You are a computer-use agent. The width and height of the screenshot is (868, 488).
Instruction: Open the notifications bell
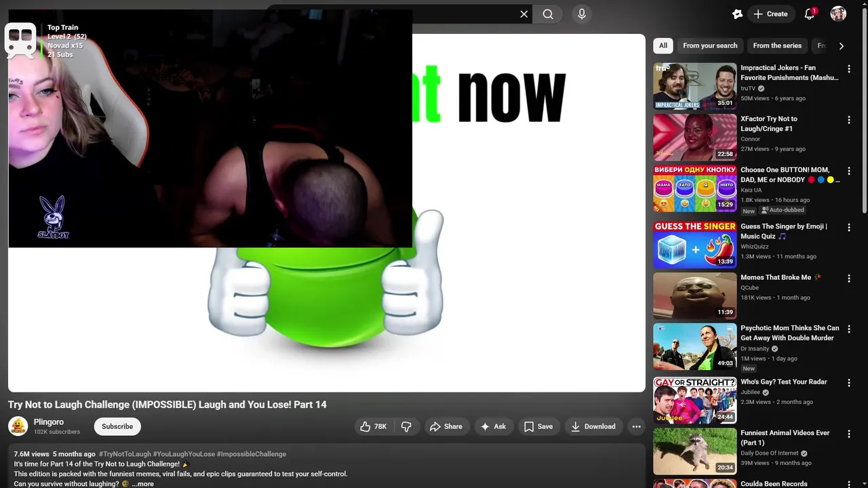810,14
